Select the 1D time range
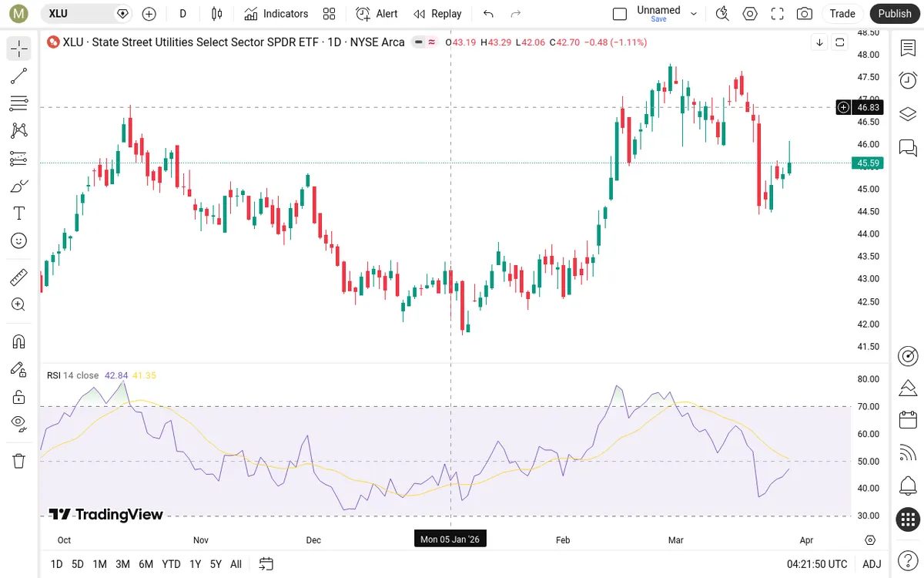 [56, 564]
